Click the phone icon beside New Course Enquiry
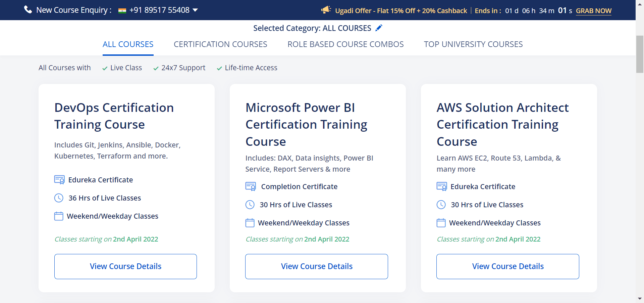 [x=28, y=10]
